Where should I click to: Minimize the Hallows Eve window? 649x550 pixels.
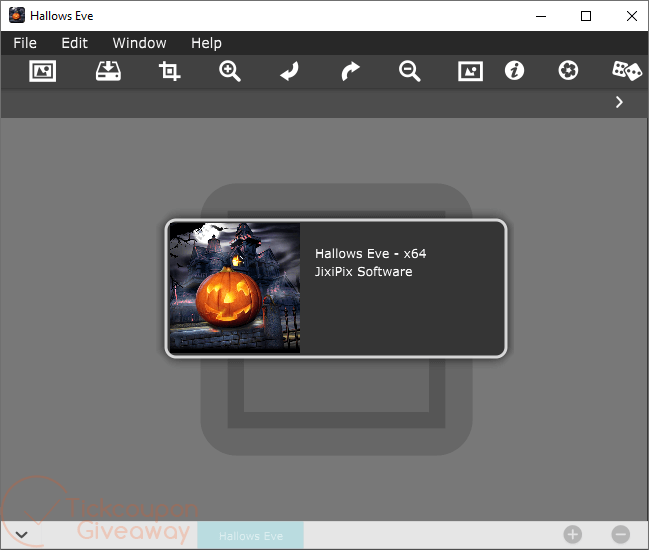pos(541,16)
